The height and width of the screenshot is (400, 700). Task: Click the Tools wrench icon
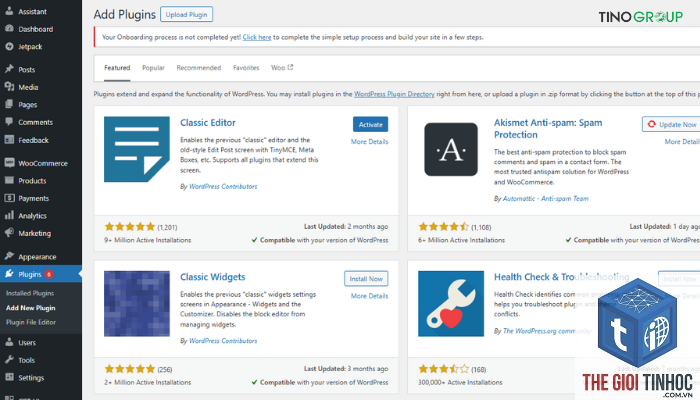(9, 360)
